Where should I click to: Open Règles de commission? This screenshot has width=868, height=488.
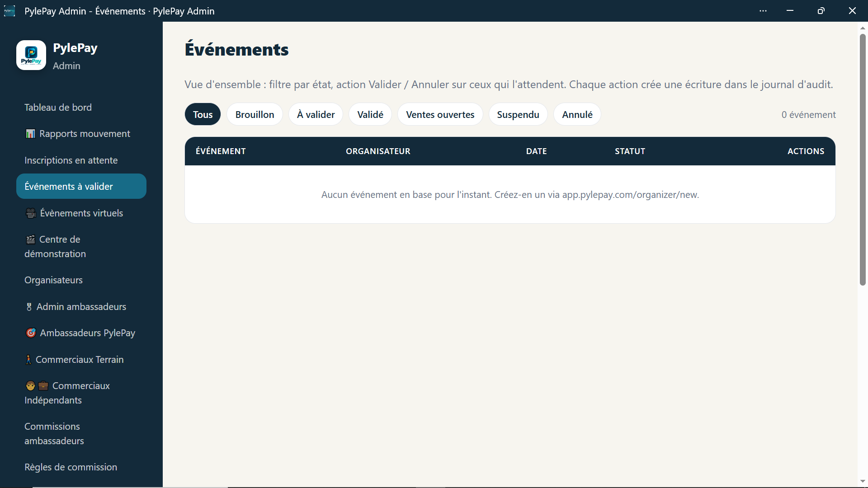point(81,467)
